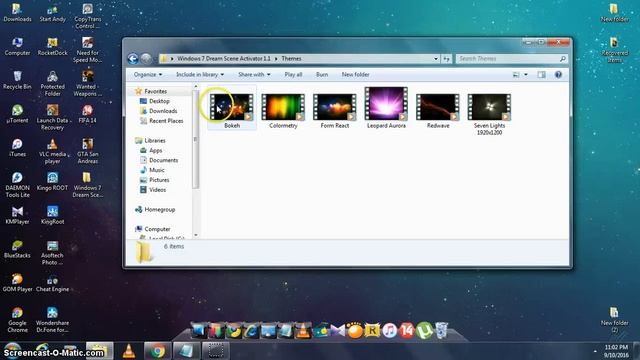The width and height of the screenshot is (640, 360).
Task: Click the Recycle Bin in the dock
Action: pyautogui.click(x=442, y=331)
